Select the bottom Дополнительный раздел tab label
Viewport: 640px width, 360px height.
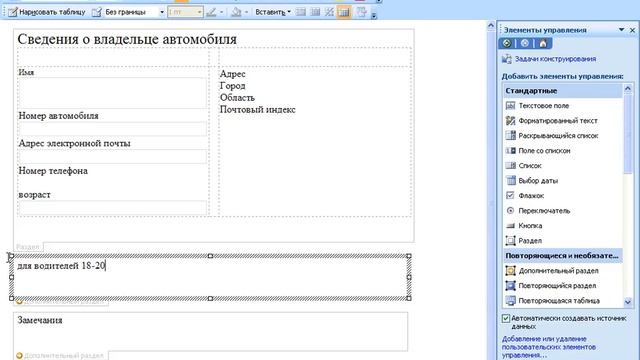click(x=60, y=356)
